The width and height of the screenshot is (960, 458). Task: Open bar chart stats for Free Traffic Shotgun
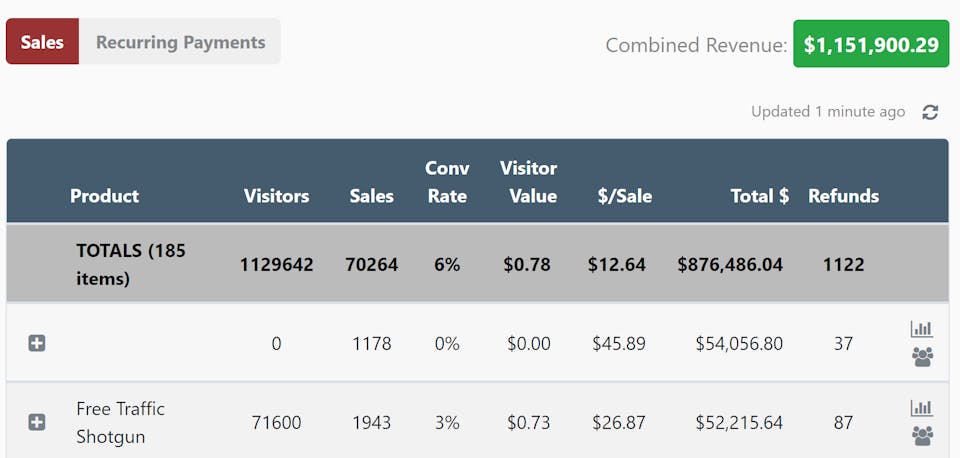(x=922, y=408)
